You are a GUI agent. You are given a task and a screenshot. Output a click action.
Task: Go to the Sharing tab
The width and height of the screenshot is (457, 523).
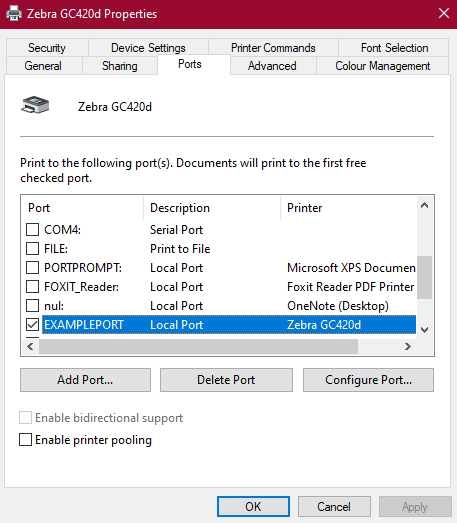pos(119,66)
